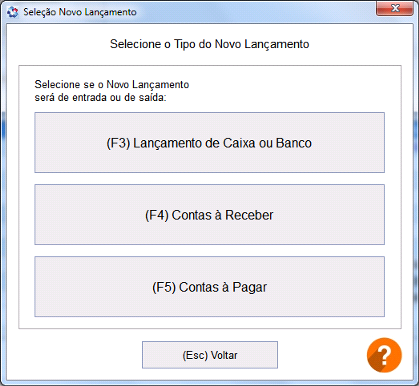Click the application icon in the title bar
This screenshot has height=386, width=419.
[x=12, y=12]
